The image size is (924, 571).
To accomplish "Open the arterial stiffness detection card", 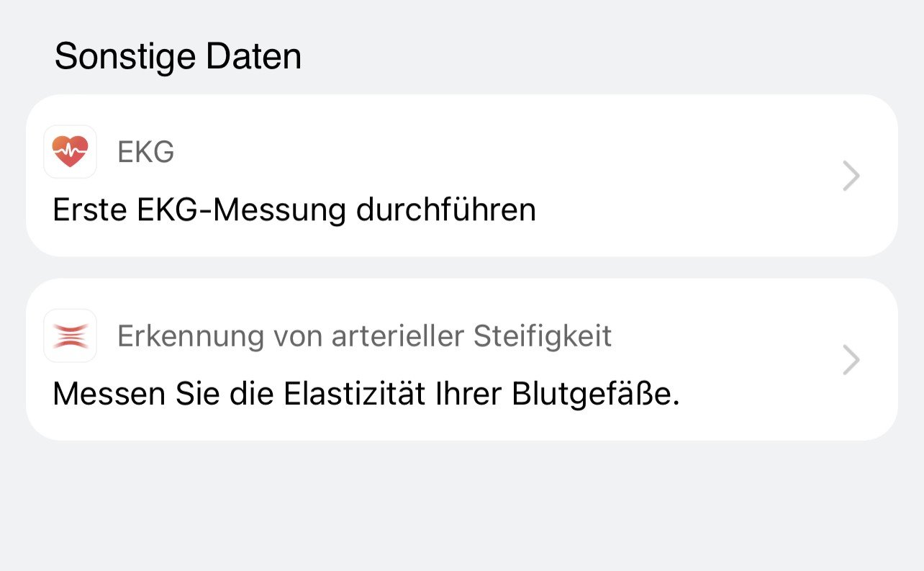I will pos(461,359).
